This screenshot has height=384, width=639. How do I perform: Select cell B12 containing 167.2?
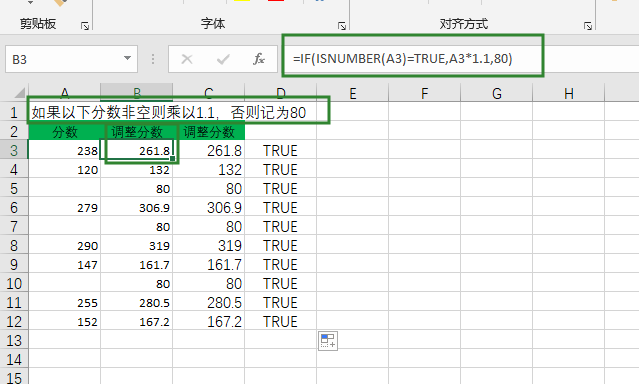tap(137, 322)
